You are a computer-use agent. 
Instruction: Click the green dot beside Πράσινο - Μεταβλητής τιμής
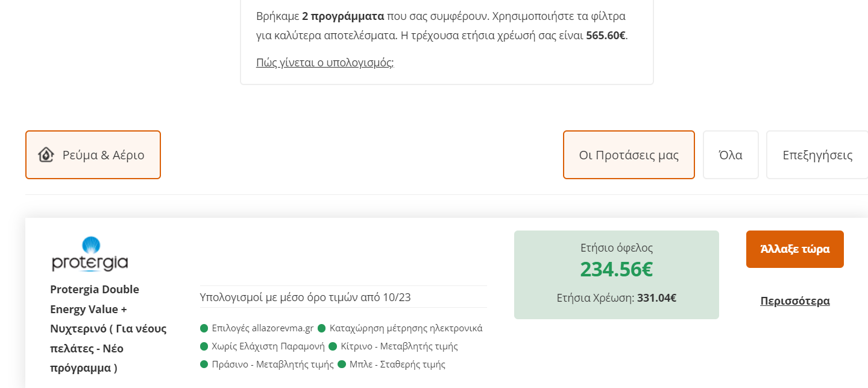point(204,364)
